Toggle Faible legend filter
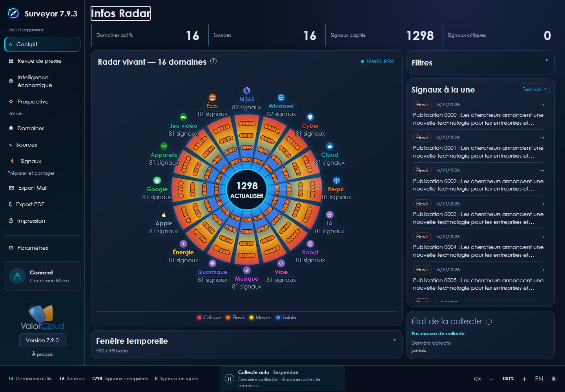The width and height of the screenshot is (565, 392). (x=286, y=318)
